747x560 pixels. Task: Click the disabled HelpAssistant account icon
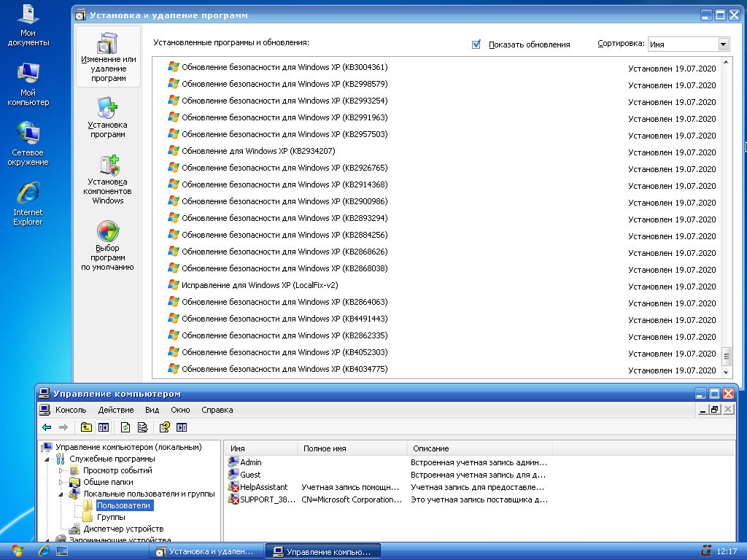pos(233,486)
